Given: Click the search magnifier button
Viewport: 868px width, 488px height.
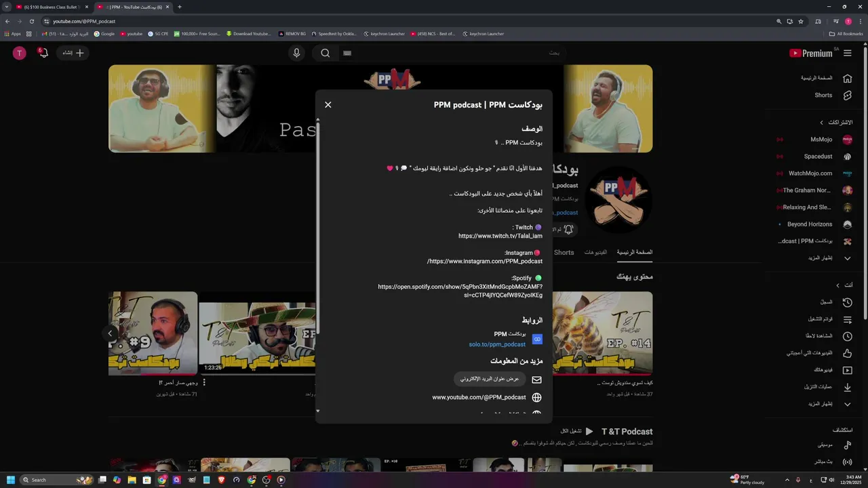Looking at the screenshot, I should point(325,53).
